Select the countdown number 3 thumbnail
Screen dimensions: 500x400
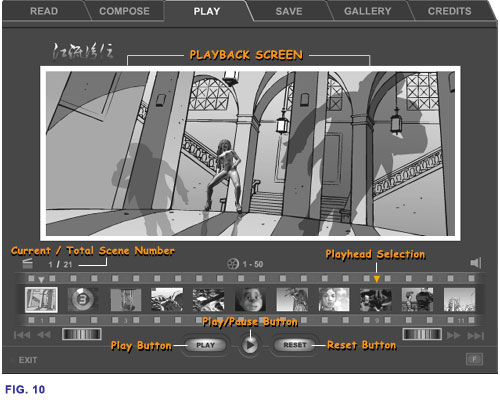(x=82, y=300)
